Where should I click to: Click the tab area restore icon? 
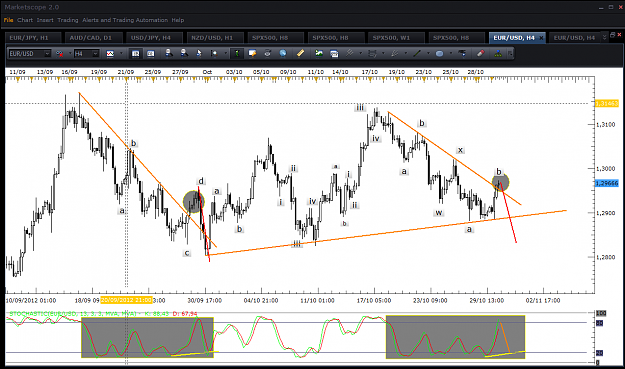pos(613,35)
